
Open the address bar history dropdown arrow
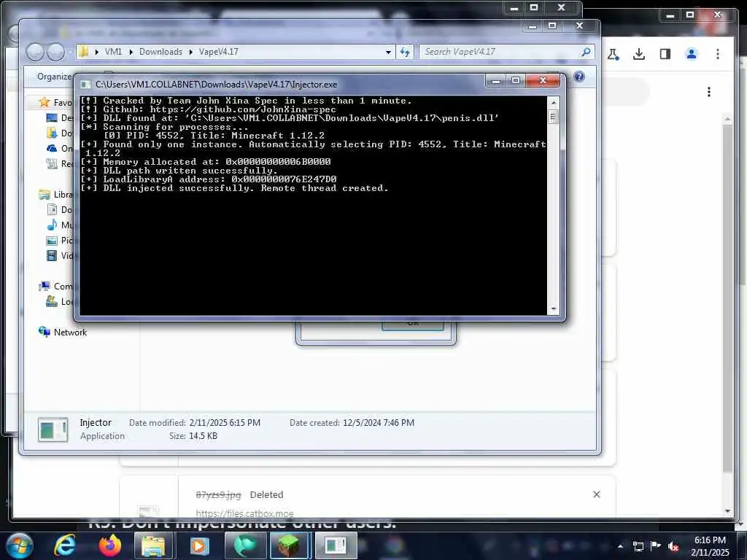(388, 52)
